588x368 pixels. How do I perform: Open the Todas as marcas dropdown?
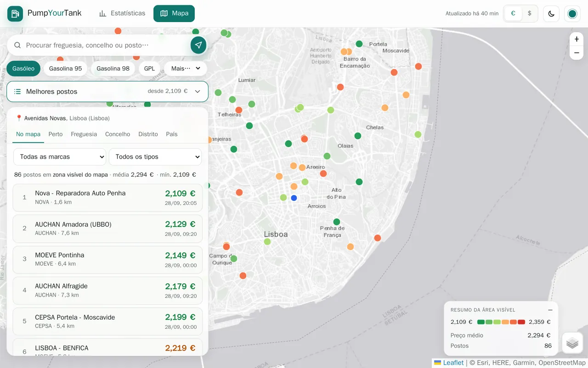pyautogui.click(x=60, y=157)
